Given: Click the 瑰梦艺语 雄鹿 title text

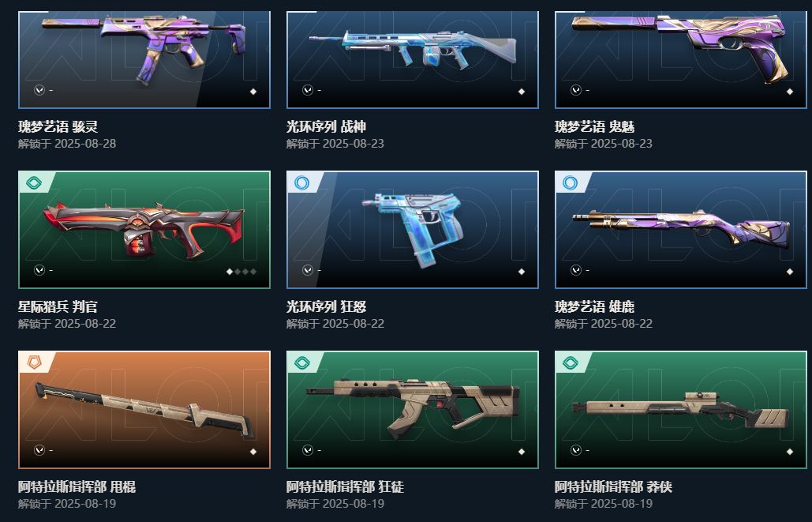Looking at the screenshot, I should pos(594,307).
